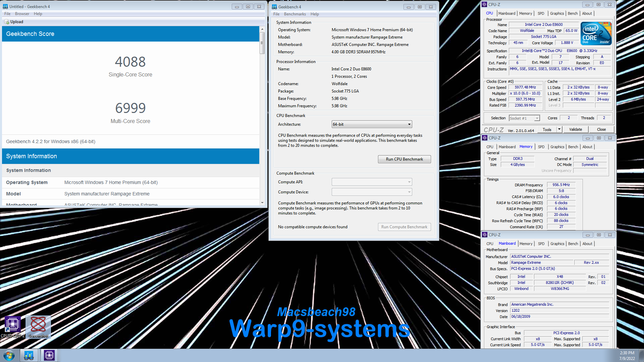The width and height of the screenshot is (644, 362).
Task: Open Browser menu in Untitled Geekbench window
Action: pos(22,14)
